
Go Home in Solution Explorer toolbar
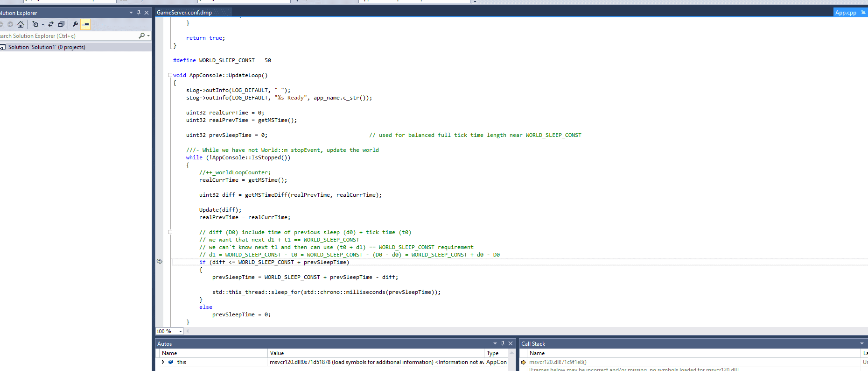[x=20, y=24]
